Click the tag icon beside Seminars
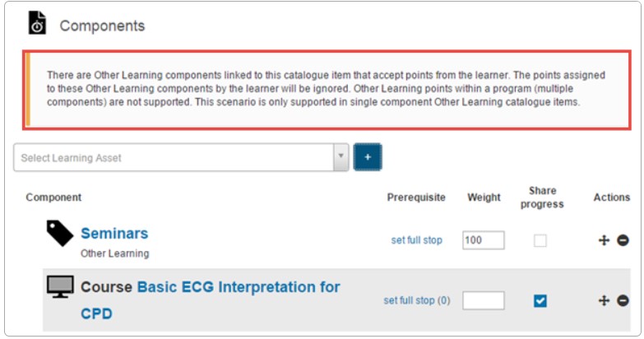The width and height of the screenshot is (644, 339). click(x=59, y=233)
